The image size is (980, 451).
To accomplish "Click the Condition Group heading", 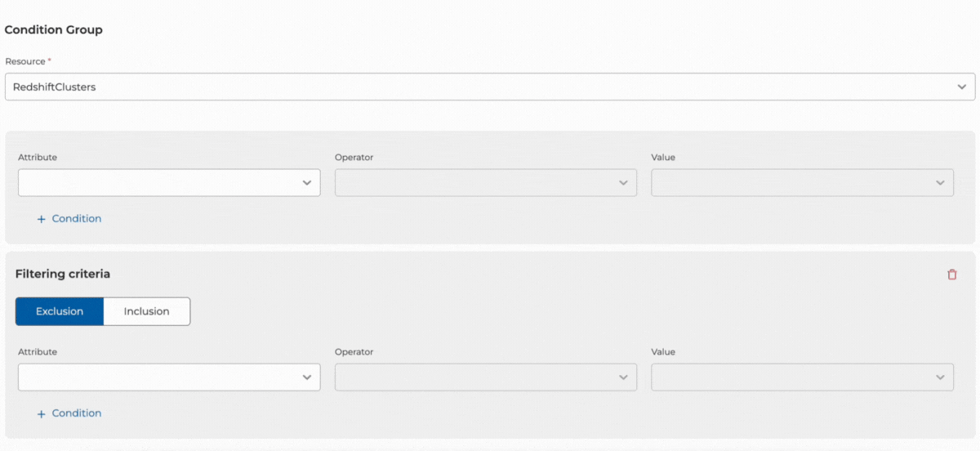I will coord(54,30).
